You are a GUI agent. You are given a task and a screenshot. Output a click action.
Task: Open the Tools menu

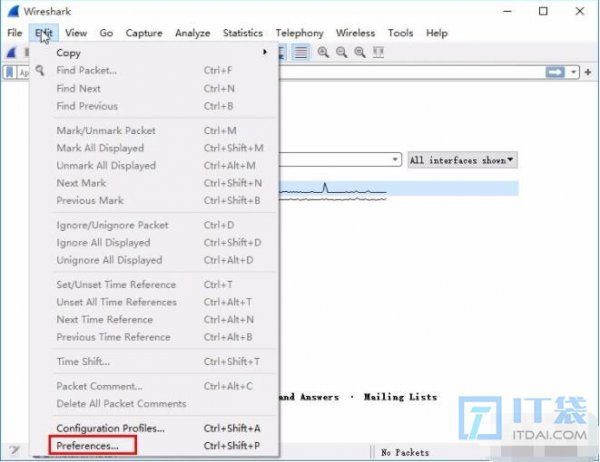pyautogui.click(x=400, y=33)
